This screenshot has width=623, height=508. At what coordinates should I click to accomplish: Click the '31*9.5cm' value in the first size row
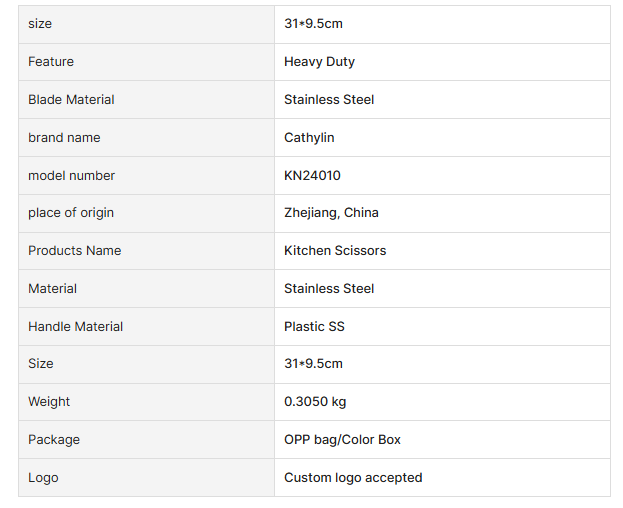(x=313, y=24)
